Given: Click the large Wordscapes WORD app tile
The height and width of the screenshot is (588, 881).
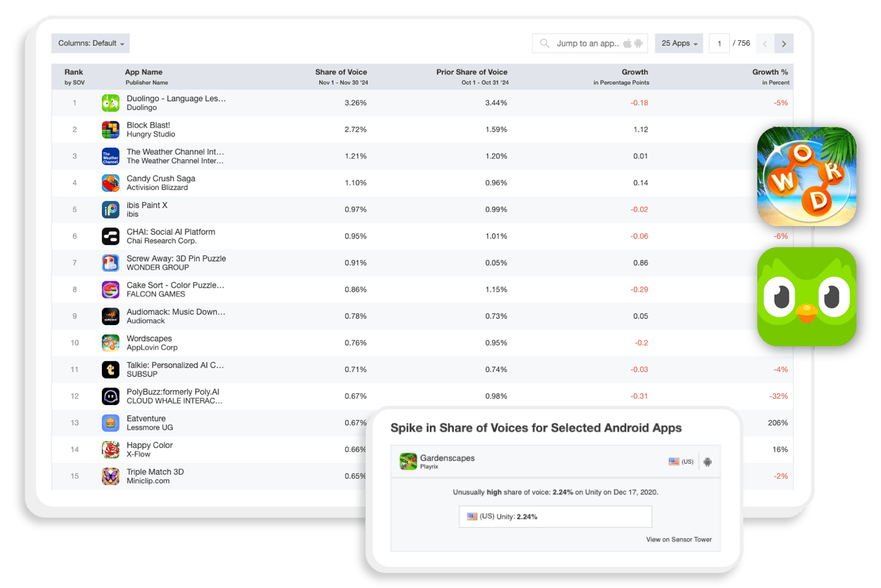Looking at the screenshot, I should coord(807,176).
